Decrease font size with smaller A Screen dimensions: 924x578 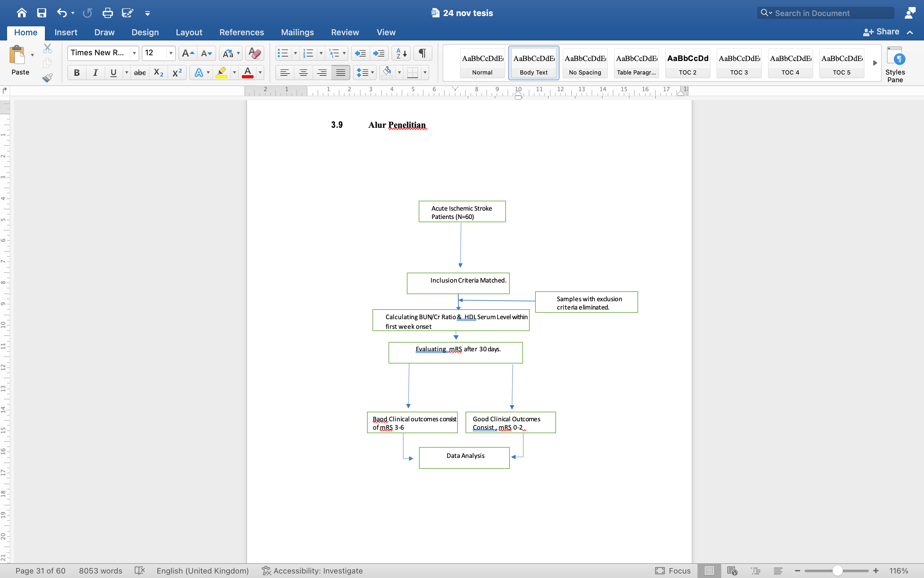(x=207, y=53)
